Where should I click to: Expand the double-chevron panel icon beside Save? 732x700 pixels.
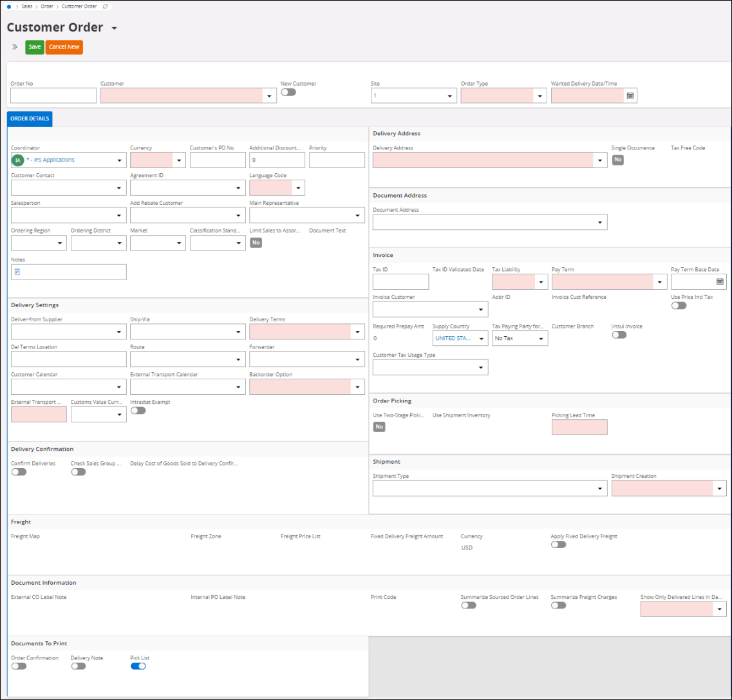[15, 47]
